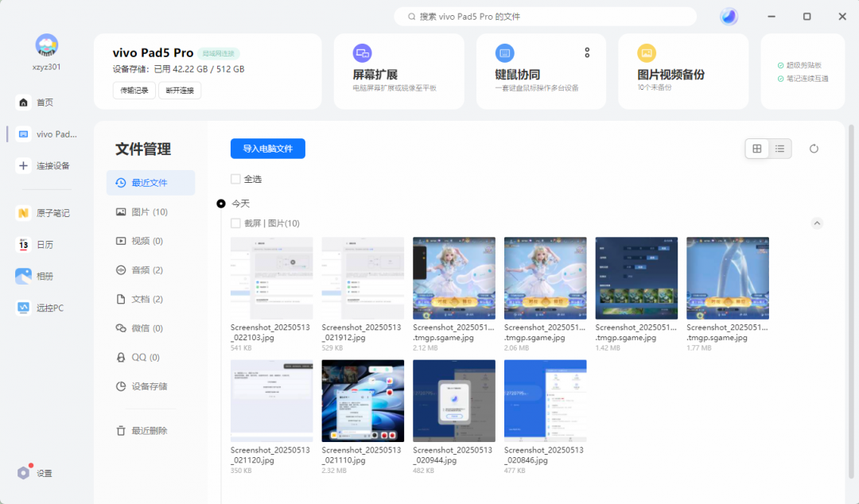Open the 图片 (10) category
Image resolution: width=859 pixels, height=504 pixels.
[x=150, y=212]
